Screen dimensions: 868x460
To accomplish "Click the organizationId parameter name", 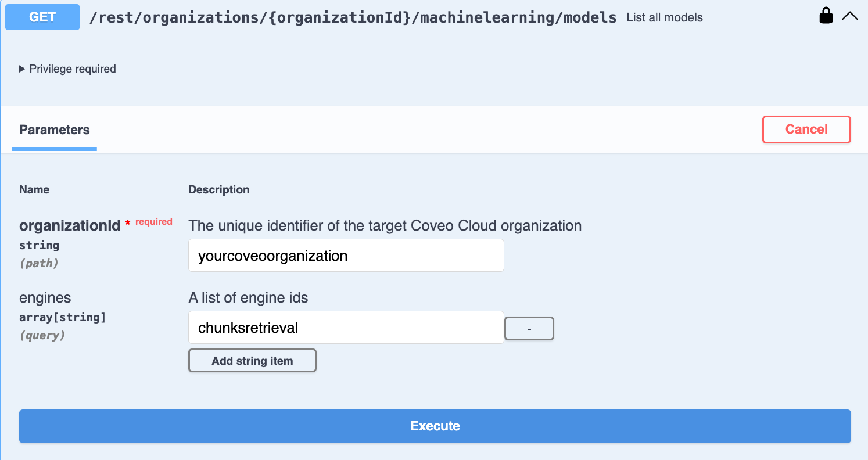I will [70, 225].
